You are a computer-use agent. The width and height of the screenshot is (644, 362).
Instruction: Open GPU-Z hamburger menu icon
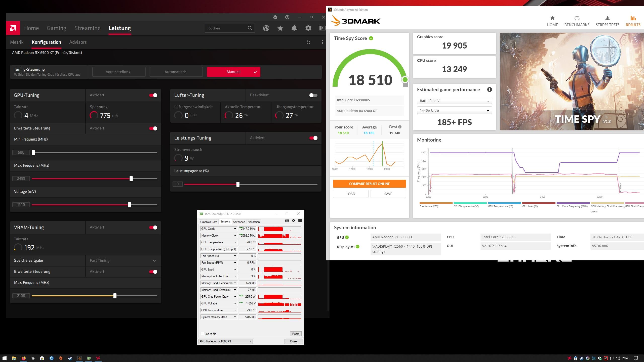[300, 220]
